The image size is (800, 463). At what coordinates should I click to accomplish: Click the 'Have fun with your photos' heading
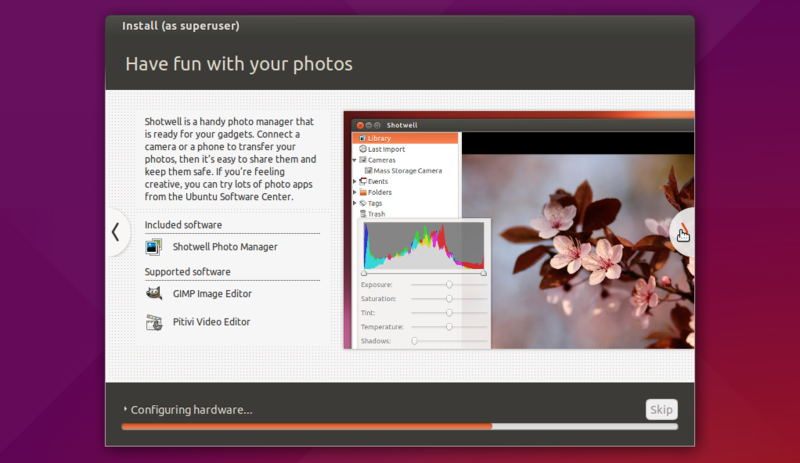[x=239, y=64]
